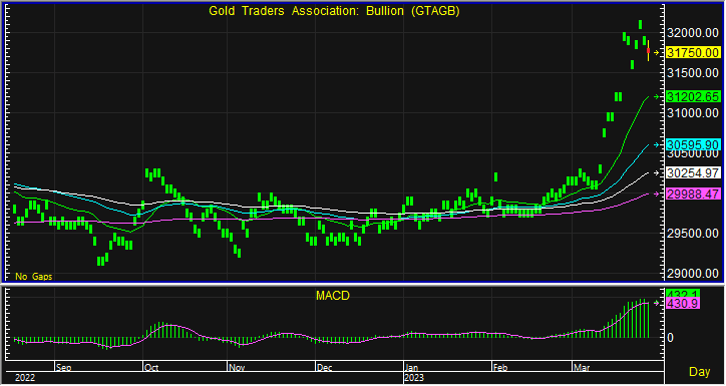Image resolution: width=726 pixels, height=386 pixels.
Task: Click the yellow arrow marker beside 31750.00
Action: (656, 52)
